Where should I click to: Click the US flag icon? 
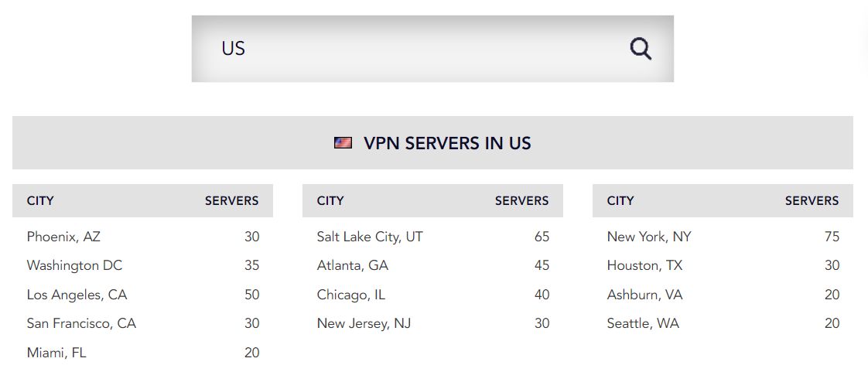(343, 143)
